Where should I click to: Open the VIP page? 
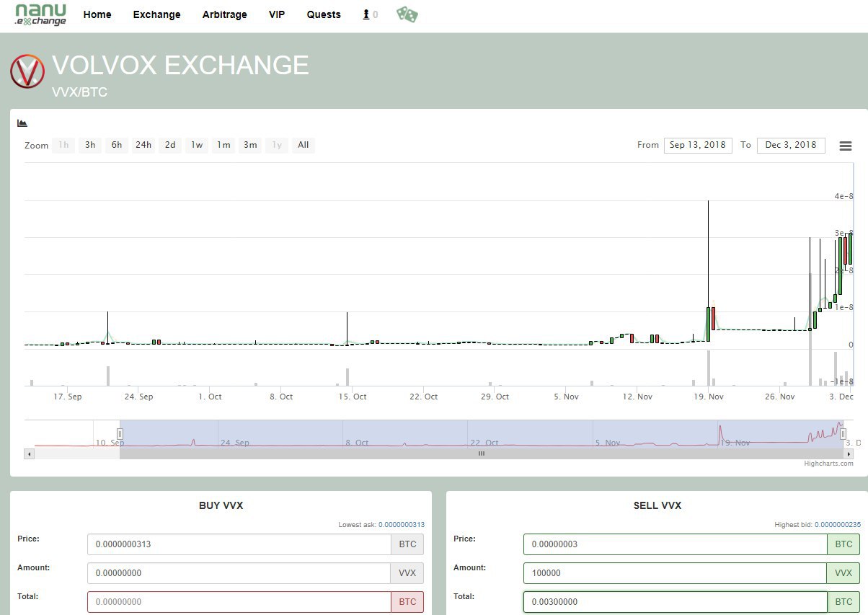(x=277, y=14)
